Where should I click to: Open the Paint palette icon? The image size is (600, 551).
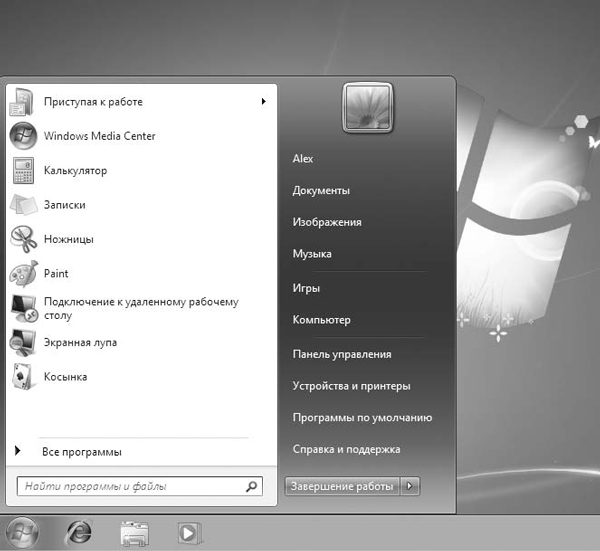(x=23, y=274)
